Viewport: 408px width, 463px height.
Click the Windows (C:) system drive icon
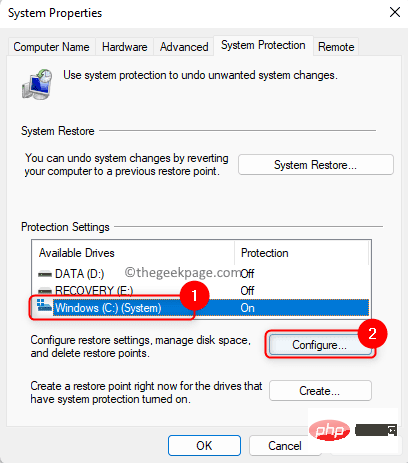(x=44, y=306)
